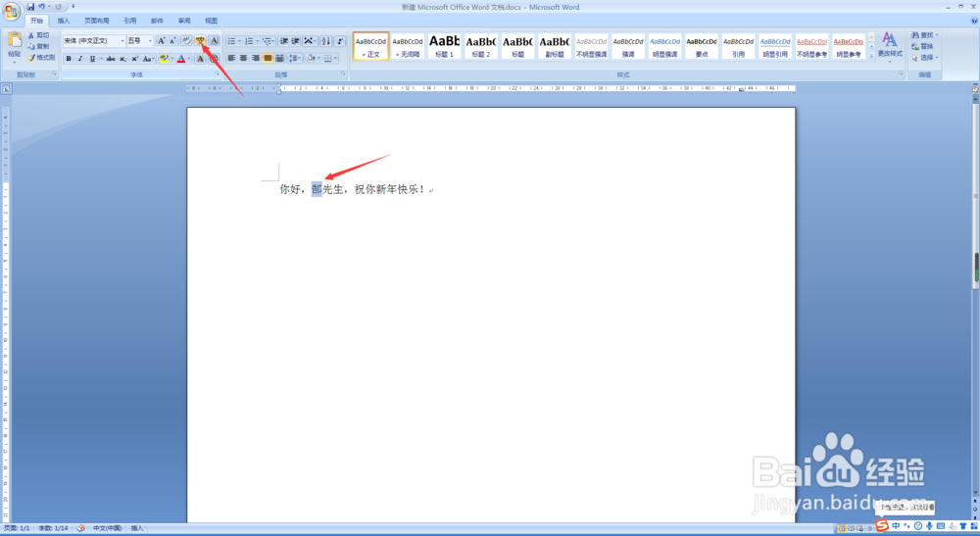Toggle superscript formatting

pos(134,58)
